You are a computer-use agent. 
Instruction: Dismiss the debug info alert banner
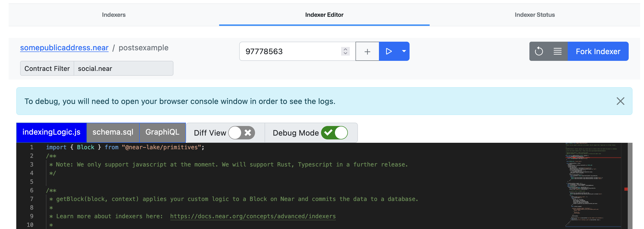point(620,101)
